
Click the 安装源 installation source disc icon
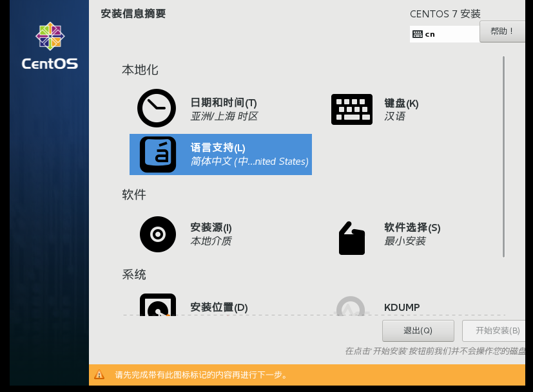(x=157, y=234)
